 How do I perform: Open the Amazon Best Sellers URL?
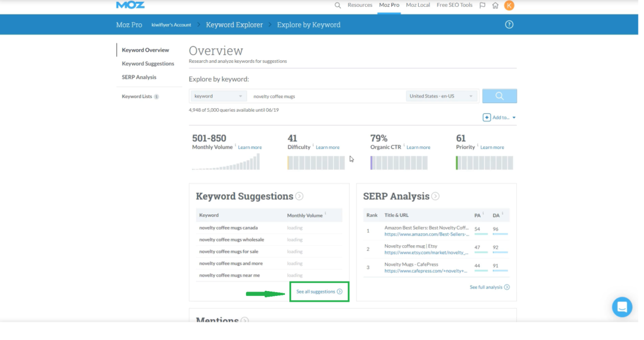[426, 234]
